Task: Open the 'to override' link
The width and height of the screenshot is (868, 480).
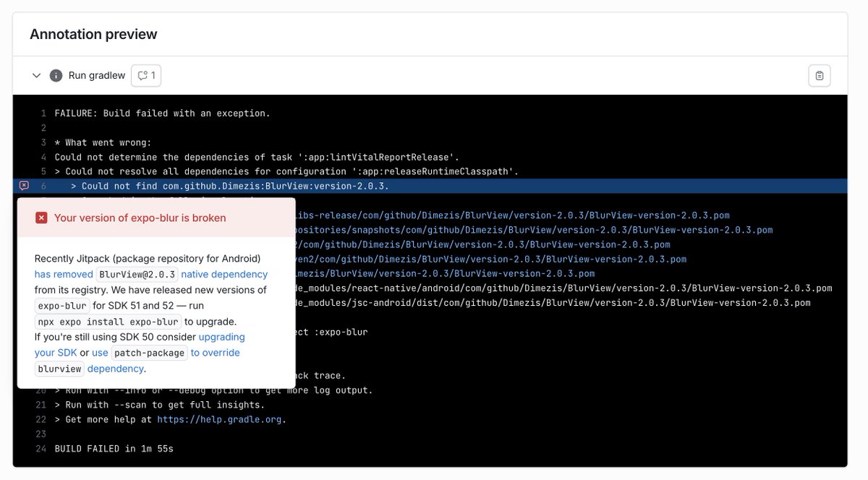Action: [x=215, y=353]
